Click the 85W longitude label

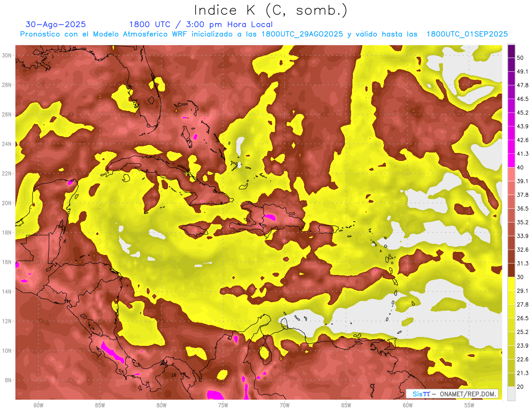[100, 405]
